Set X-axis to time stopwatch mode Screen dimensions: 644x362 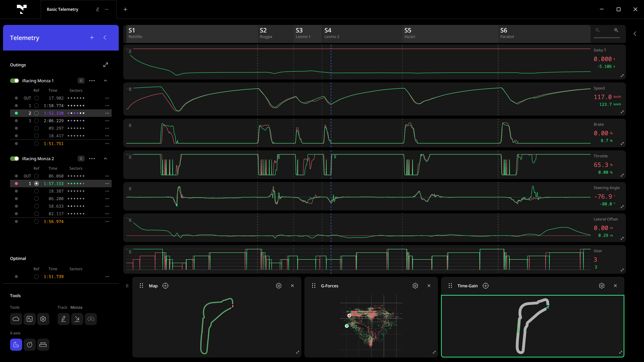(29, 345)
